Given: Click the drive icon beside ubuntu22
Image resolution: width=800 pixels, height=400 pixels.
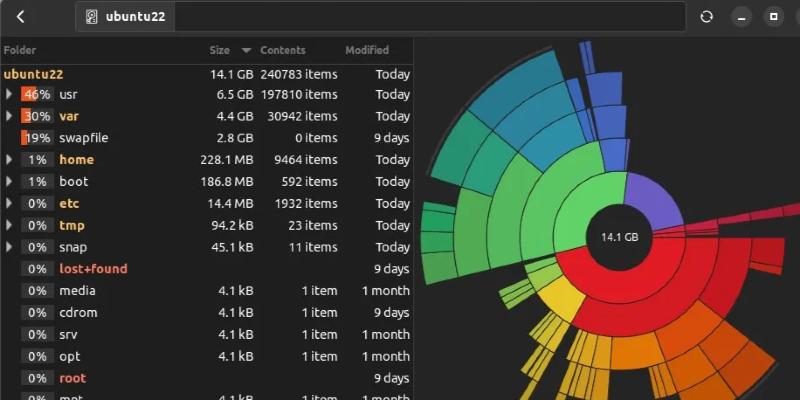Looking at the screenshot, I should click(92, 17).
